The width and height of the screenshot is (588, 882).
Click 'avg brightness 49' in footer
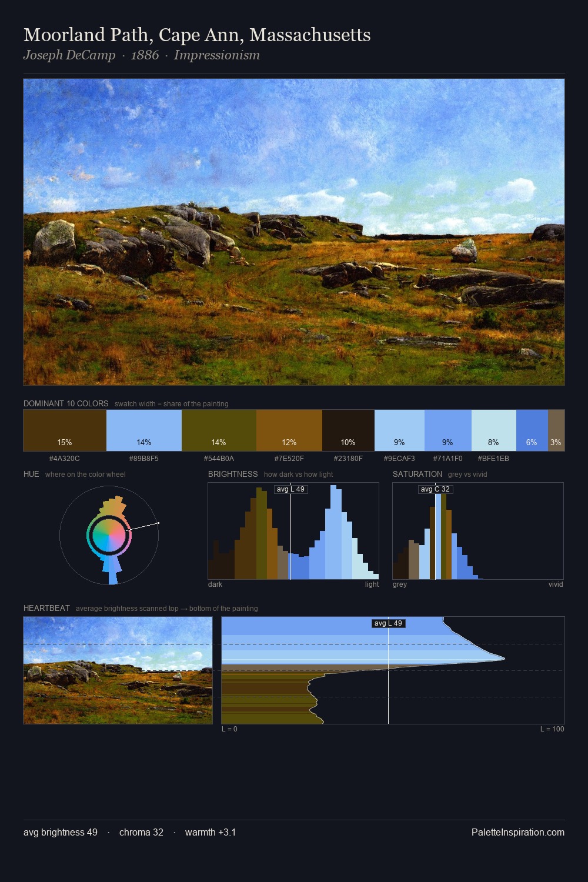click(x=61, y=832)
